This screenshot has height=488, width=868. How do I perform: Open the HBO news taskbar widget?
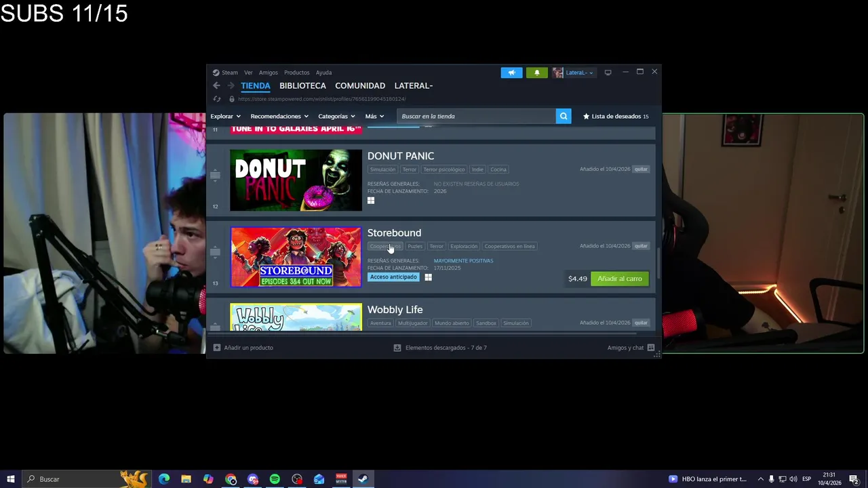707,479
